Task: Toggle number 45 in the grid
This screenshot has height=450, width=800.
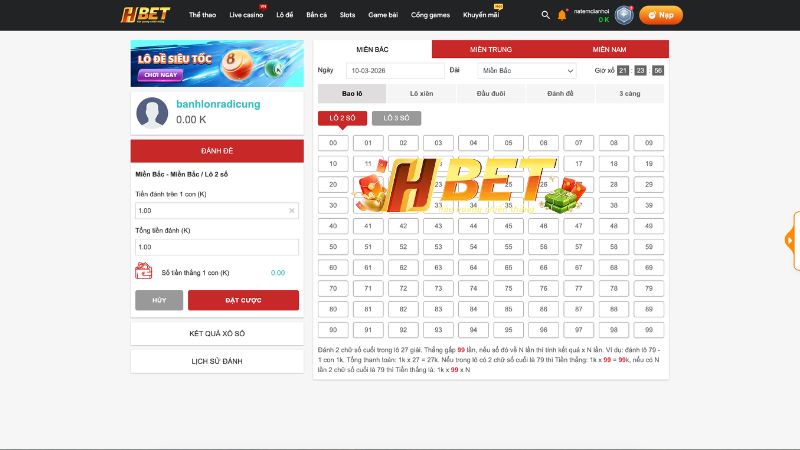Action: [x=509, y=226]
